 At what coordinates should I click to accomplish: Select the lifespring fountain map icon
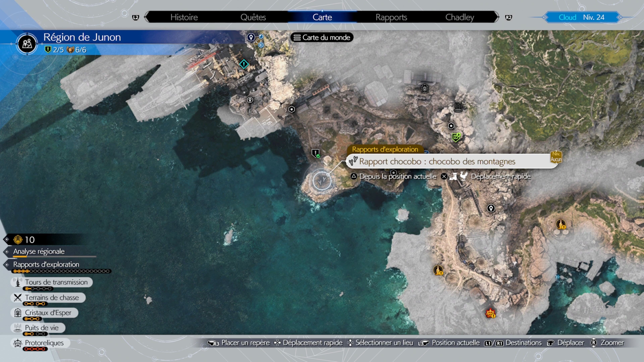(458, 108)
